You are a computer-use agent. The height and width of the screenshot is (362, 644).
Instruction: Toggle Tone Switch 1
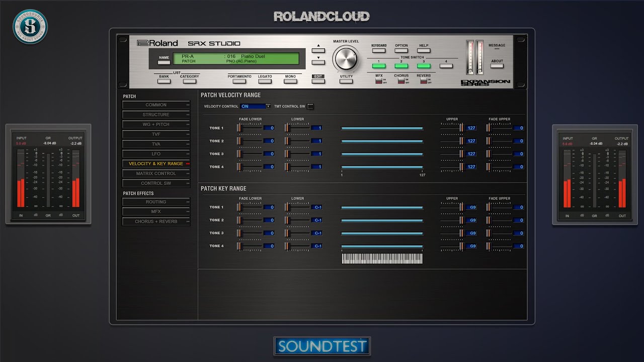pyautogui.click(x=378, y=66)
